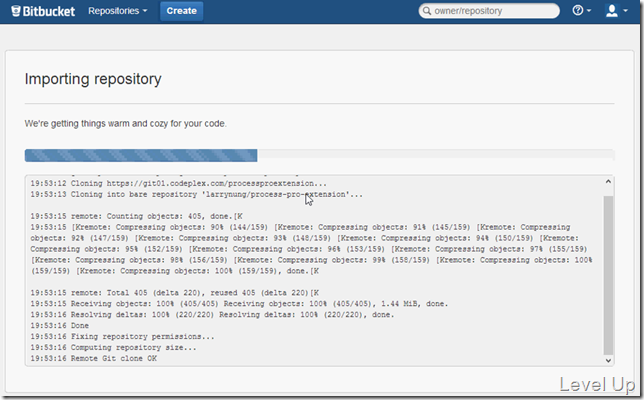Click the 'We're getting things warm and cozy' text
Viewport: 644px width, 400px height.
point(125,124)
